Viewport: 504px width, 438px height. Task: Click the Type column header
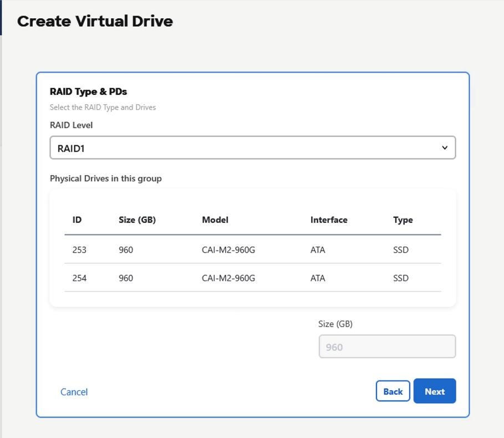403,220
